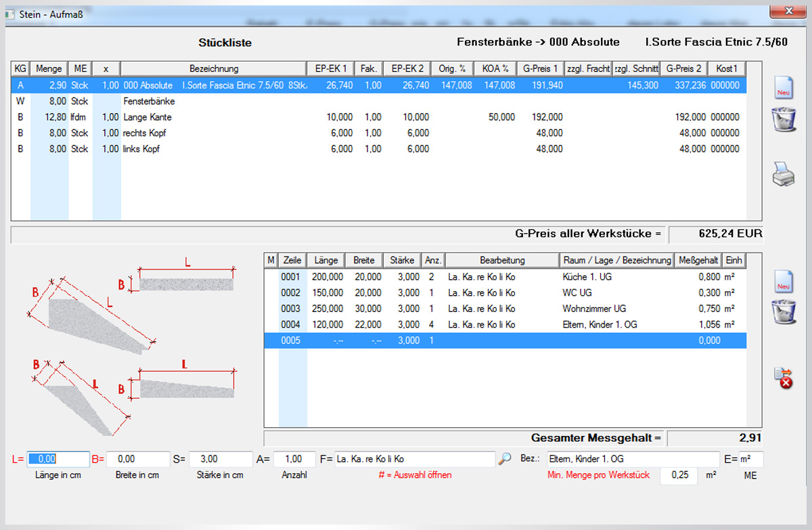Click the A= Anzahl field
The image size is (812, 530).
coord(294,459)
